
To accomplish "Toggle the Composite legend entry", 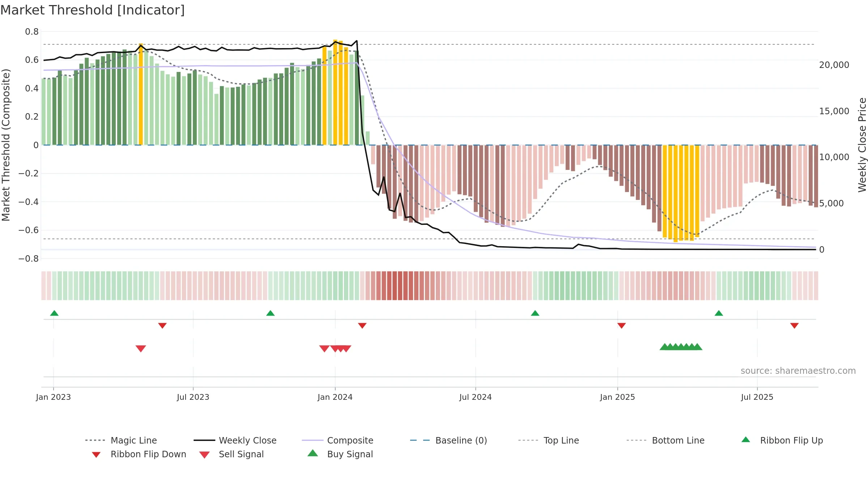I will coord(337,440).
